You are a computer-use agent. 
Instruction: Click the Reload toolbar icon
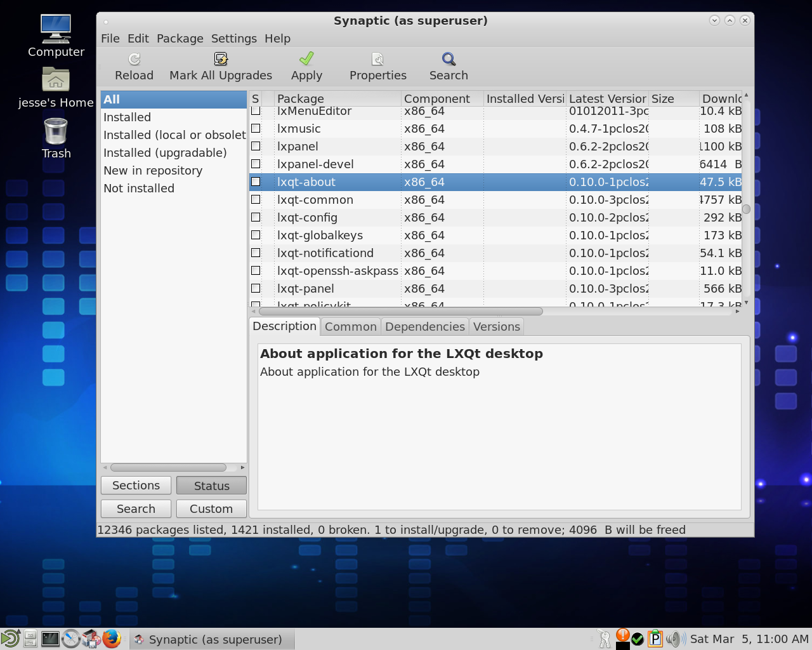point(134,59)
